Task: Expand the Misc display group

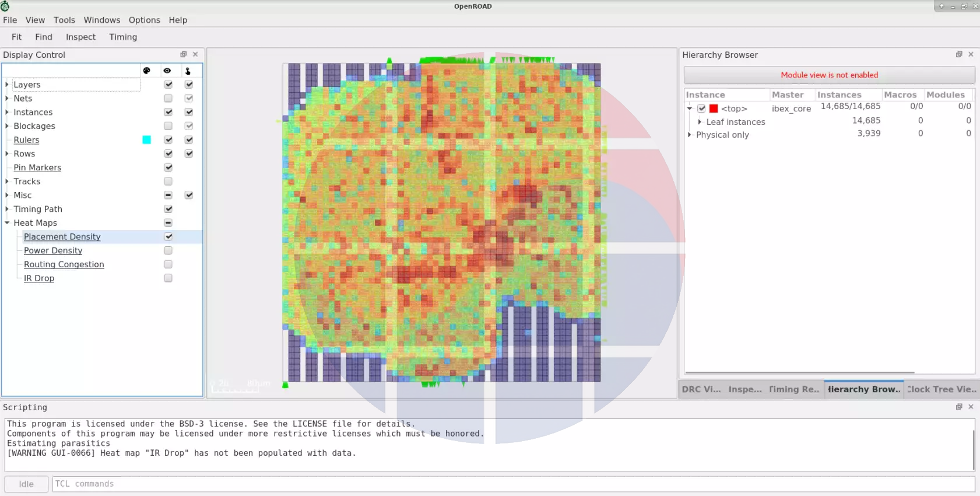Action: 7,195
